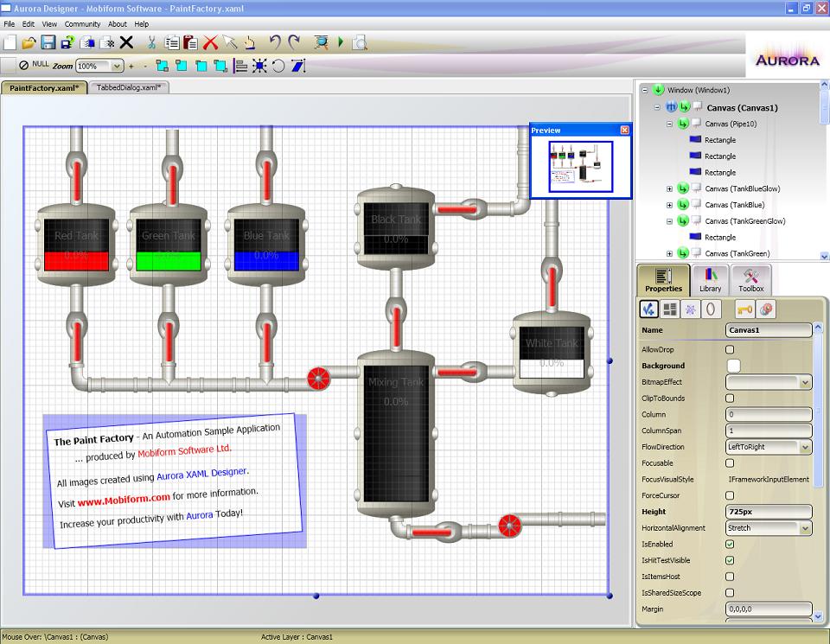
Task: Save with the blue floppy disk icon
Action: pos(48,42)
